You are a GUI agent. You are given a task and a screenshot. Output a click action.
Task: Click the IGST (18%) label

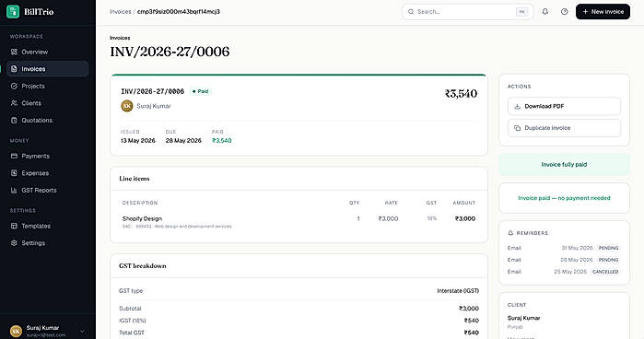[x=133, y=321]
